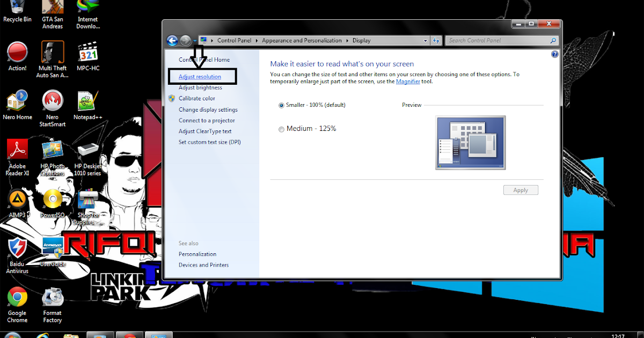Select the Action! recorder desktop icon

pyautogui.click(x=17, y=56)
